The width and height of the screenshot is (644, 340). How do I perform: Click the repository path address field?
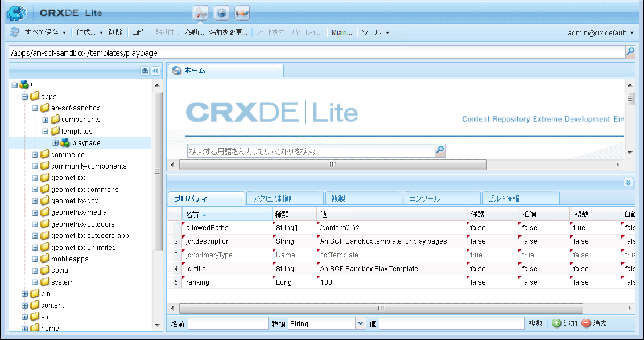tap(317, 52)
